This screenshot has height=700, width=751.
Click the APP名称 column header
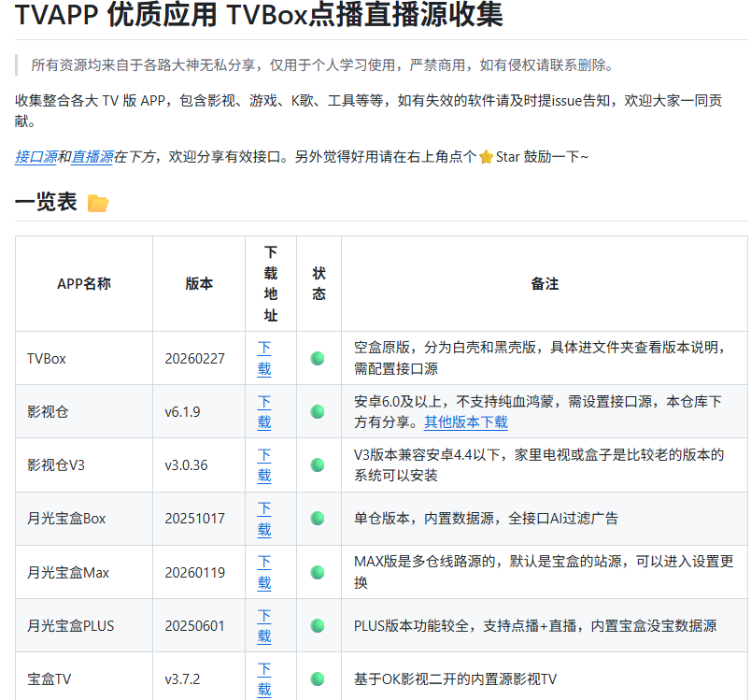tap(84, 283)
